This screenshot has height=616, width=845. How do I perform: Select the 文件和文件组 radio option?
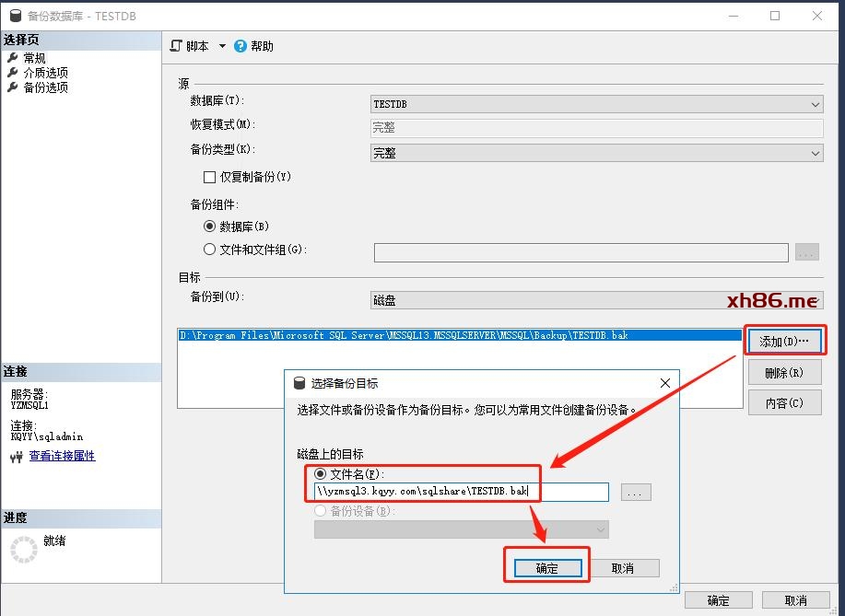click(x=209, y=250)
